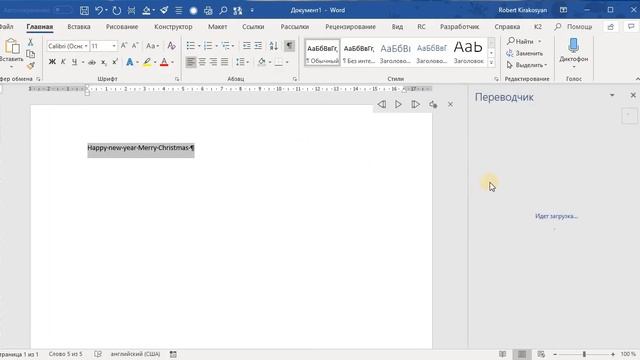Cut selection with the scissors icon
The width and height of the screenshot is (640, 360).
point(30,42)
